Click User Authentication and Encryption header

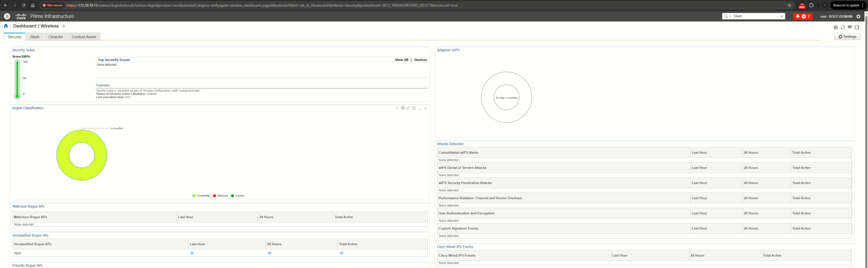click(467, 213)
